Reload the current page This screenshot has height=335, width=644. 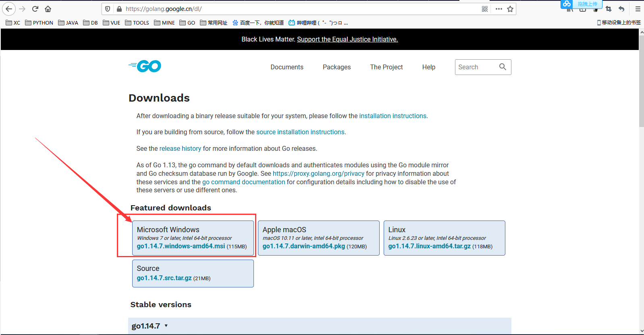pos(35,9)
